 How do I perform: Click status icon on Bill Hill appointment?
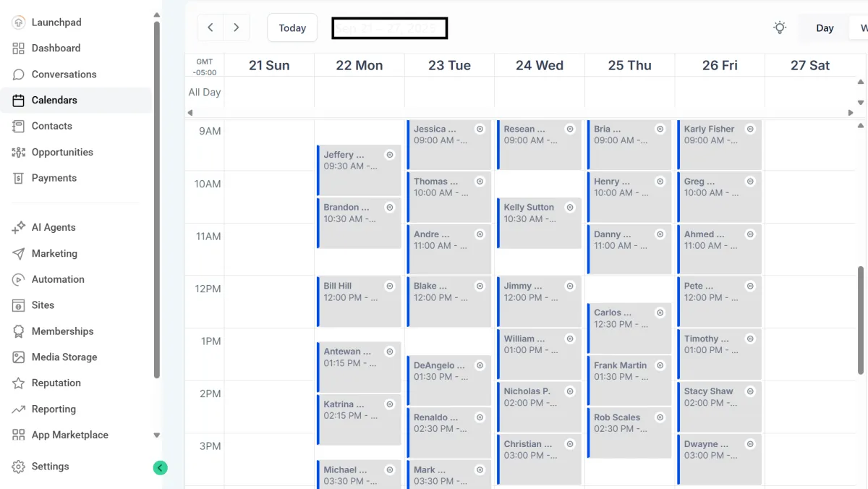pyautogui.click(x=390, y=286)
